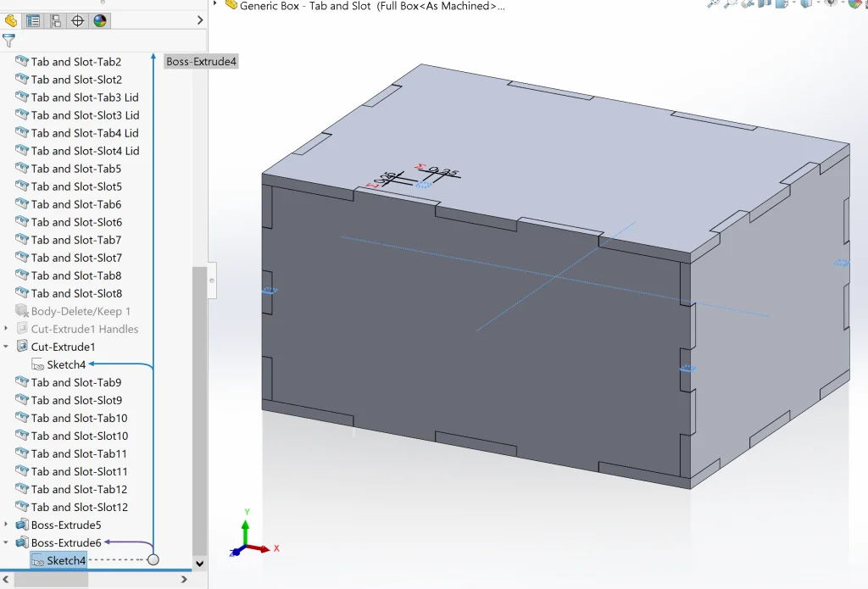The width and height of the screenshot is (868, 589).
Task: Select the Tab and Slot-Slot7 feature
Action: [76, 258]
